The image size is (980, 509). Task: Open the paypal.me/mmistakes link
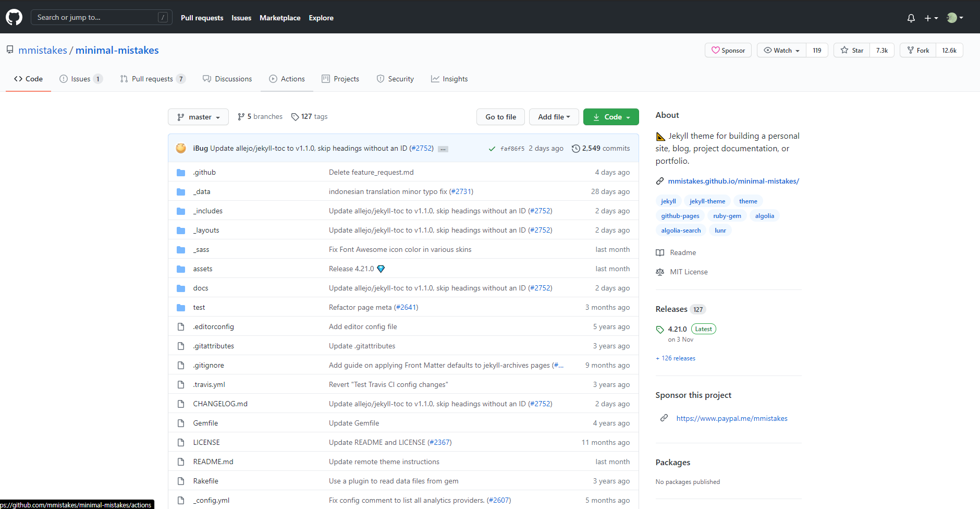[x=732, y=418]
